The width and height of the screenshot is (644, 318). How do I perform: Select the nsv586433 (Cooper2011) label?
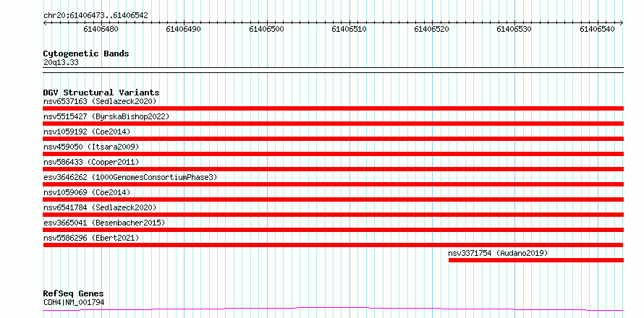pos(91,162)
